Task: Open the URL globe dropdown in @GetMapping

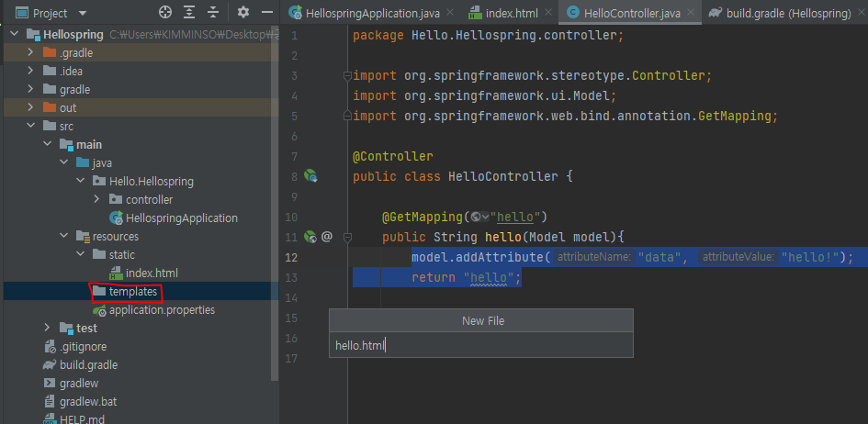Action: tap(479, 218)
